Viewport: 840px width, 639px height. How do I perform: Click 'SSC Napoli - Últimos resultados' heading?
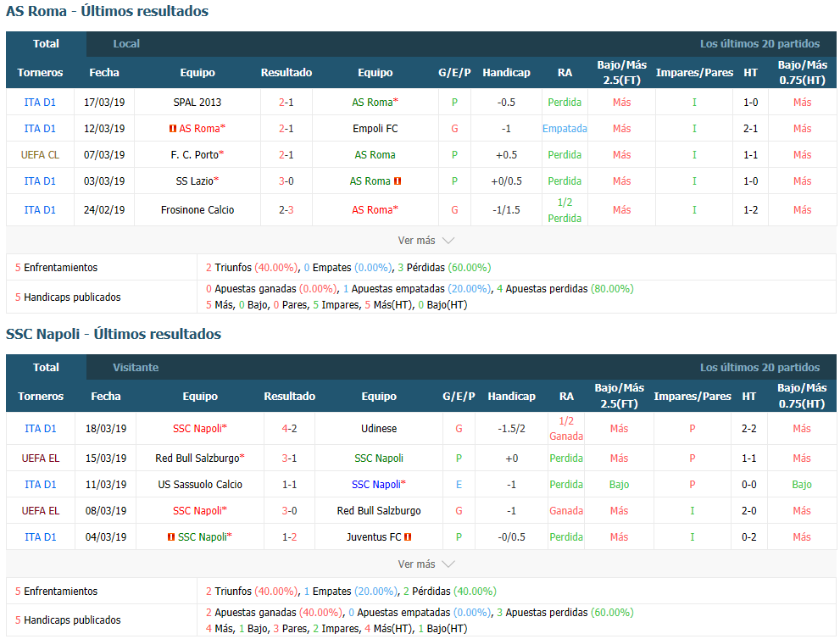[x=113, y=334]
